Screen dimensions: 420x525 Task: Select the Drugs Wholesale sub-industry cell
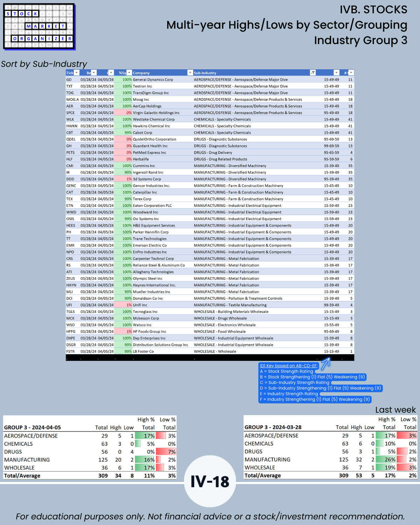[220, 318]
